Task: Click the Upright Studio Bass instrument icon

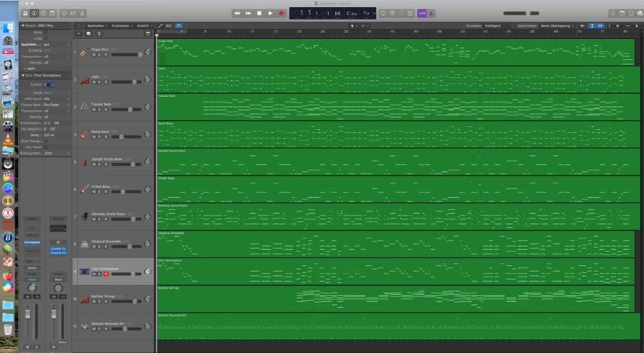Action: [85, 162]
